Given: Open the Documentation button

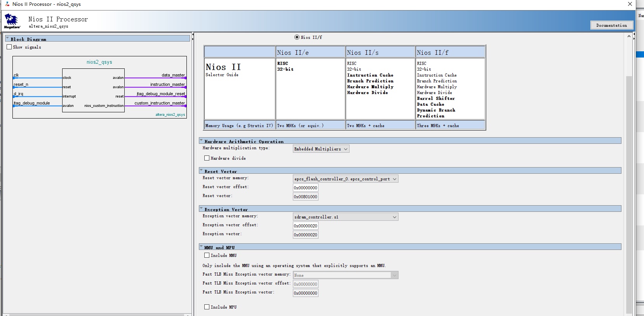Looking at the screenshot, I should point(611,25).
